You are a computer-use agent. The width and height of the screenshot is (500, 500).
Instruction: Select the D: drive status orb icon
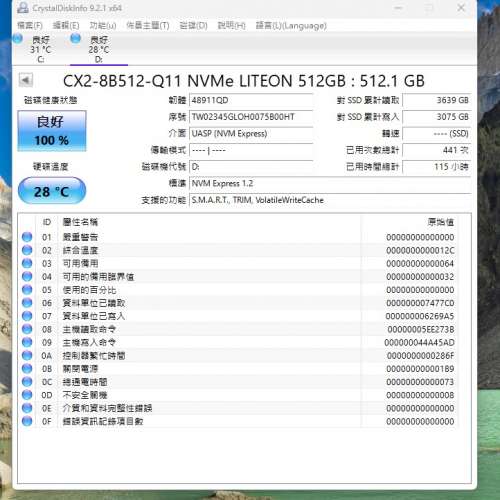(x=76, y=39)
